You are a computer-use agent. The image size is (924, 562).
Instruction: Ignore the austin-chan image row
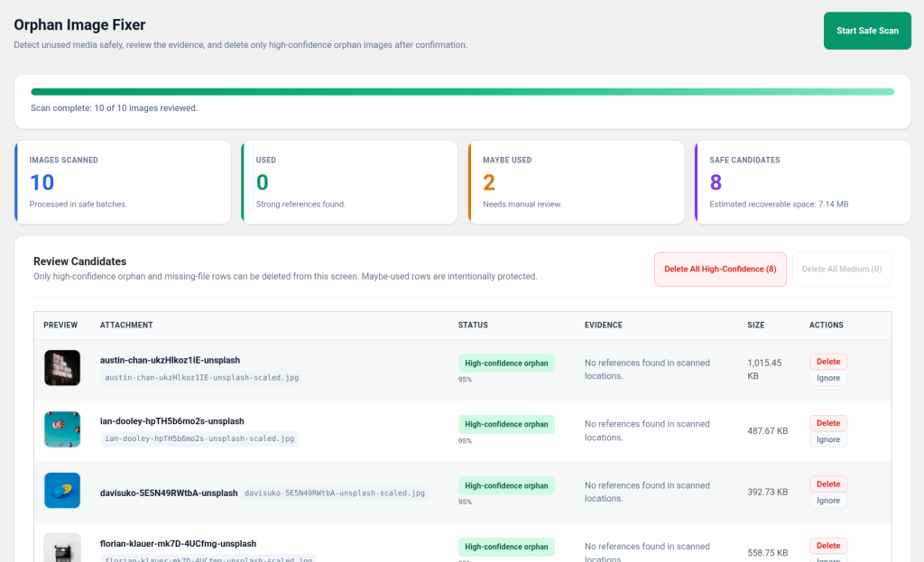[x=828, y=378]
